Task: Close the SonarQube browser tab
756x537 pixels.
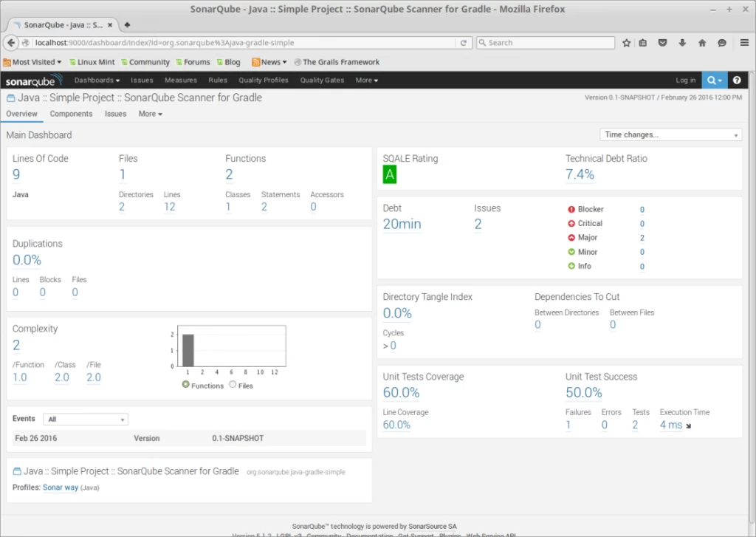Action: [110, 24]
